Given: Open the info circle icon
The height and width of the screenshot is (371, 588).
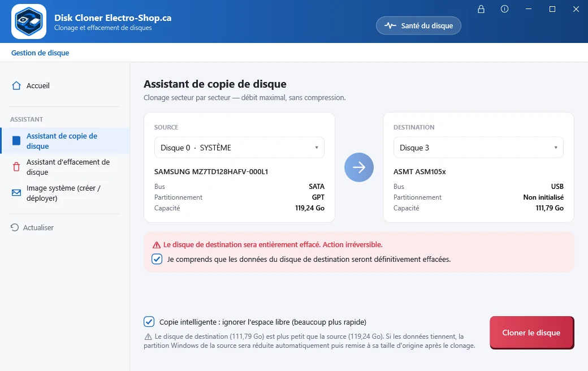Looking at the screenshot, I should [504, 9].
